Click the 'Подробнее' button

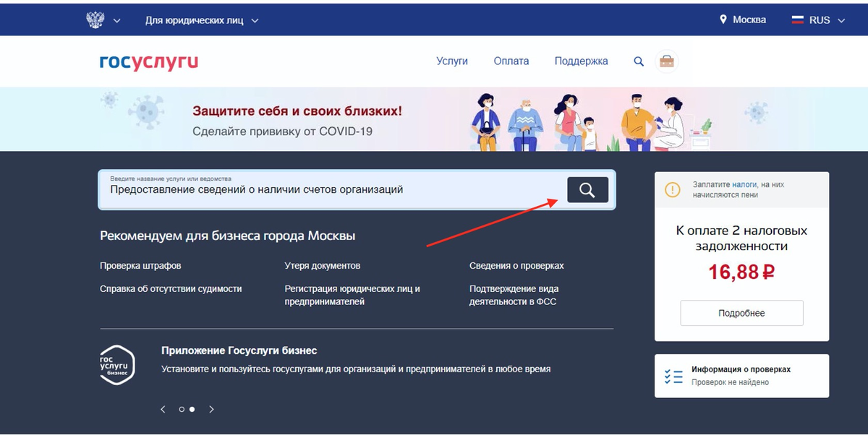click(741, 314)
